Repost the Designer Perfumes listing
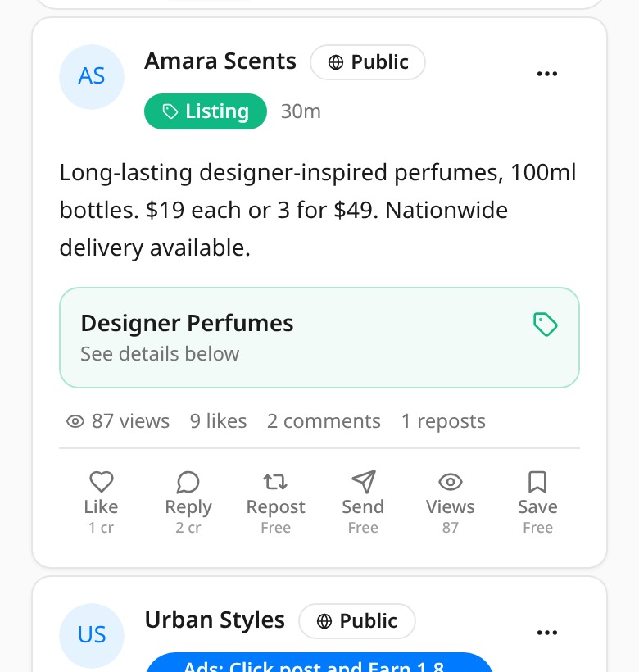 tap(275, 502)
